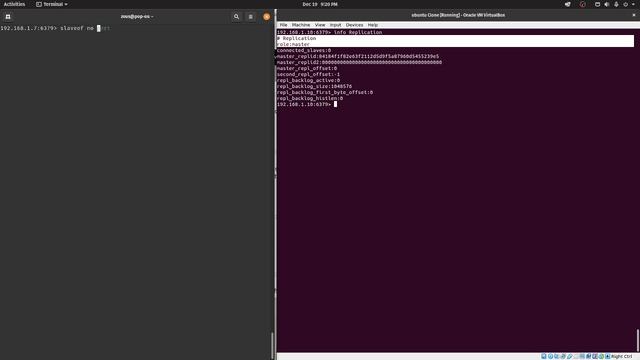Click the 'repl_backlog_first_byte_offset:0' line
Image resolution: width=640 pixels, height=360 pixels.
point(325,92)
